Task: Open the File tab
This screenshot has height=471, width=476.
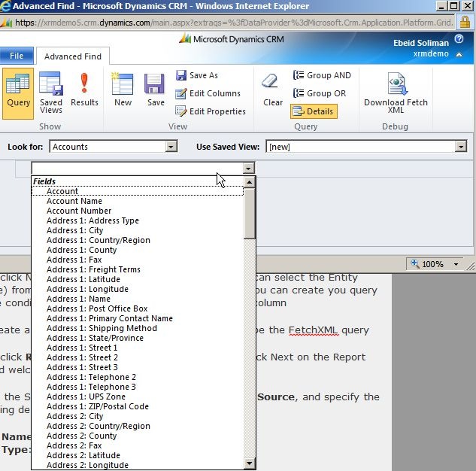Action: click(17, 56)
